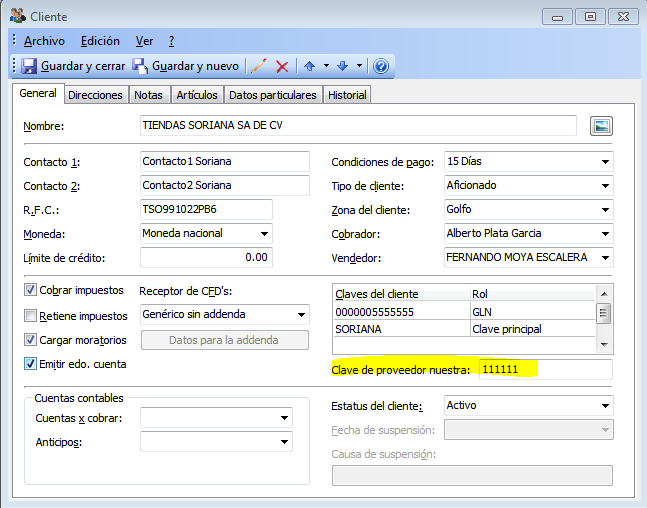Click the Guardar y nuevo save icon

[140, 66]
